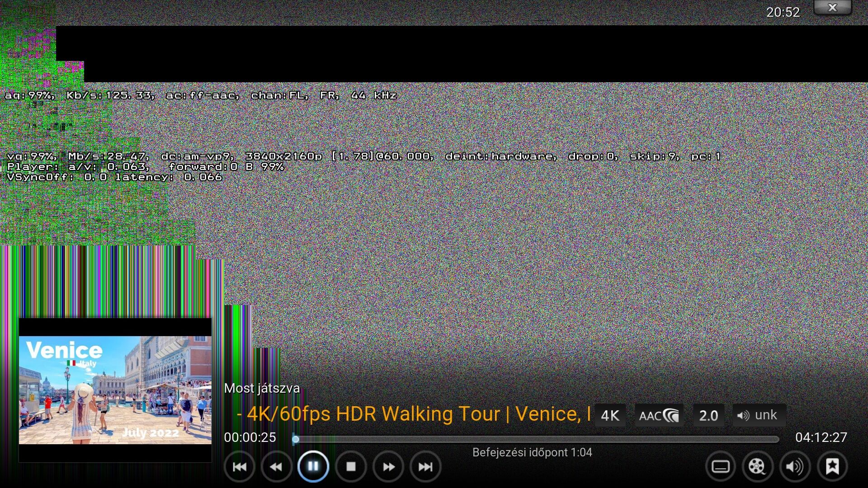Stop the video playback

click(351, 467)
